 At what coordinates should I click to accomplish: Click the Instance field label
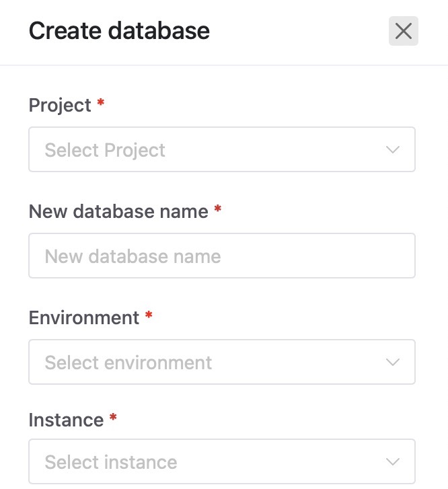(66, 420)
